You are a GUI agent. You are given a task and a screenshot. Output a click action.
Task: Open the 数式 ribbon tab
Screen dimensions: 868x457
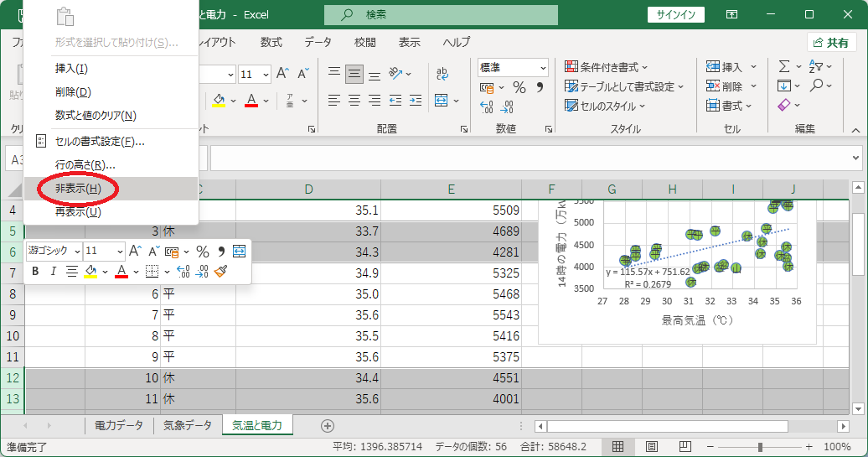pyautogui.click(x=271, y=42)
